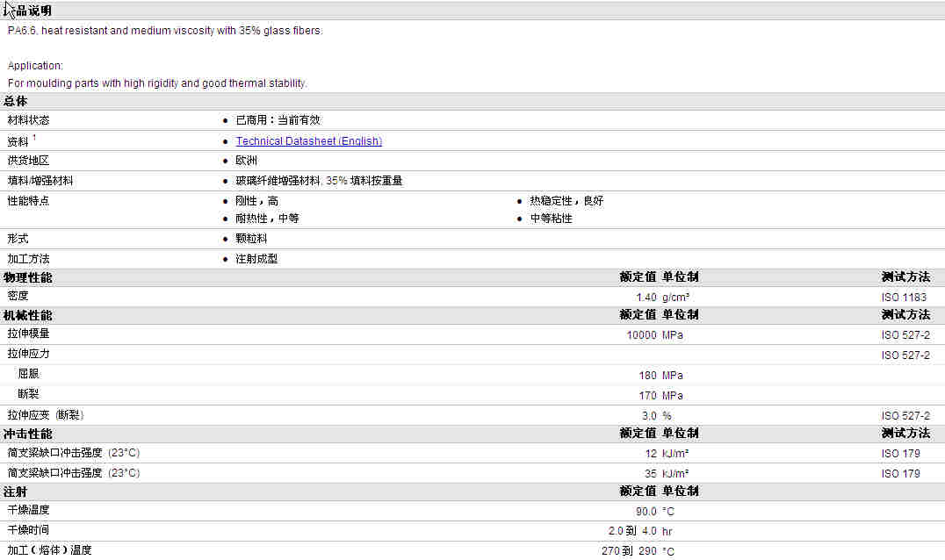Image resolution: width=945 pixels, height=560 pixels.
Task: Click the 'ISO 179' method beside value 12
Action: tap(900, 454)
